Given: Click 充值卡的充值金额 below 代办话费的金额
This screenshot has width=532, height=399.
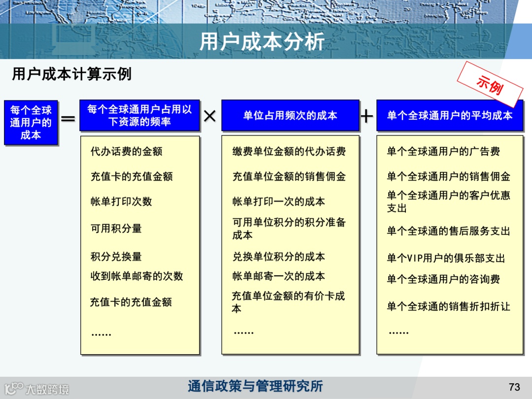Looking at the screenshot, I should [x=132, y=176].
